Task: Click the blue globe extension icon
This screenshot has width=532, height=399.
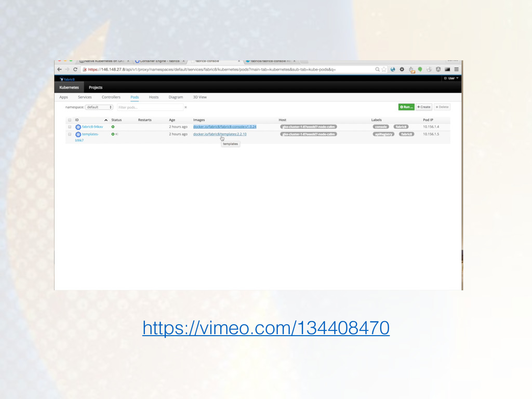Action: pyautogui.click(x=393, y=69)
